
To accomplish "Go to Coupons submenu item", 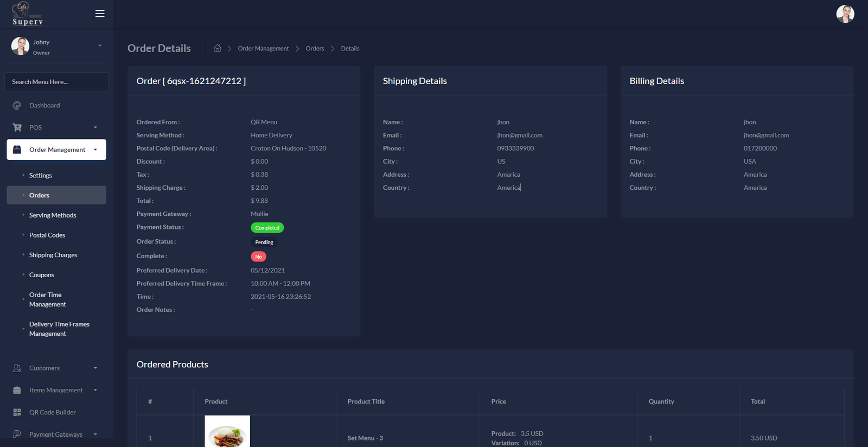I will pyautogui.click(x=42, y=275).
